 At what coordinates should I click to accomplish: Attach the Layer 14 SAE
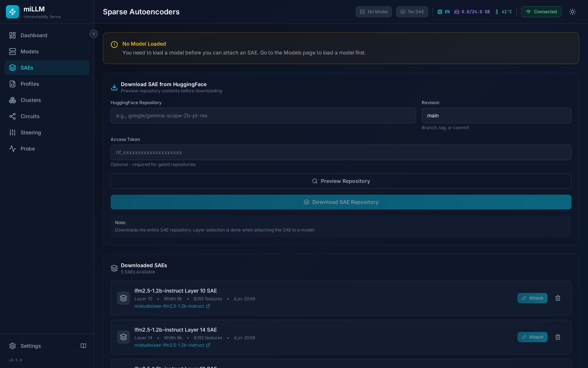(532, 337)
